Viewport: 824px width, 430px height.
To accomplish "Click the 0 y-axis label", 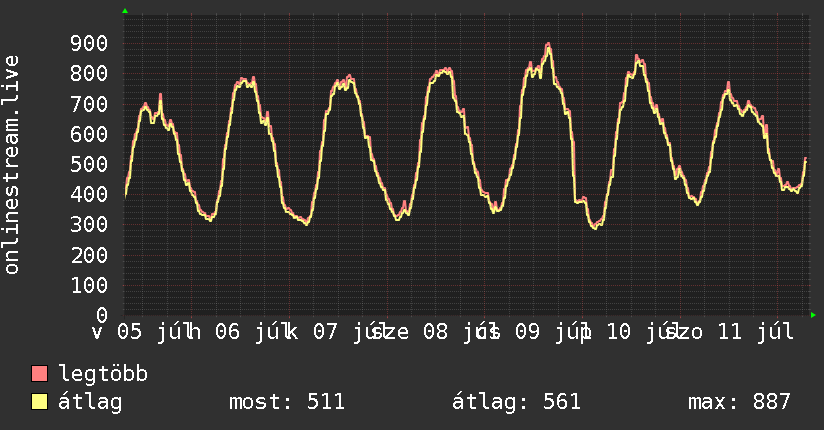I will 102,315.
